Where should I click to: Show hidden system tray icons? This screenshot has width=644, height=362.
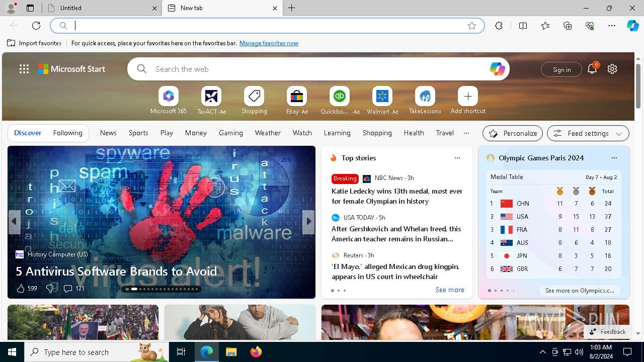(x=542, y=352)
